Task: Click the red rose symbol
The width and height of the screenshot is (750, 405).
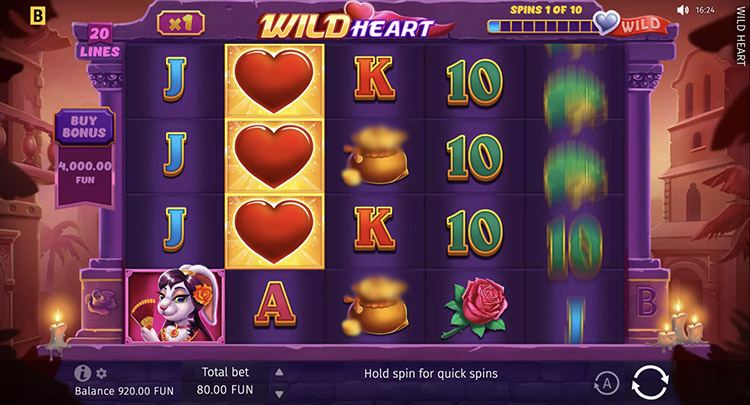Action: tap(475, 307)
